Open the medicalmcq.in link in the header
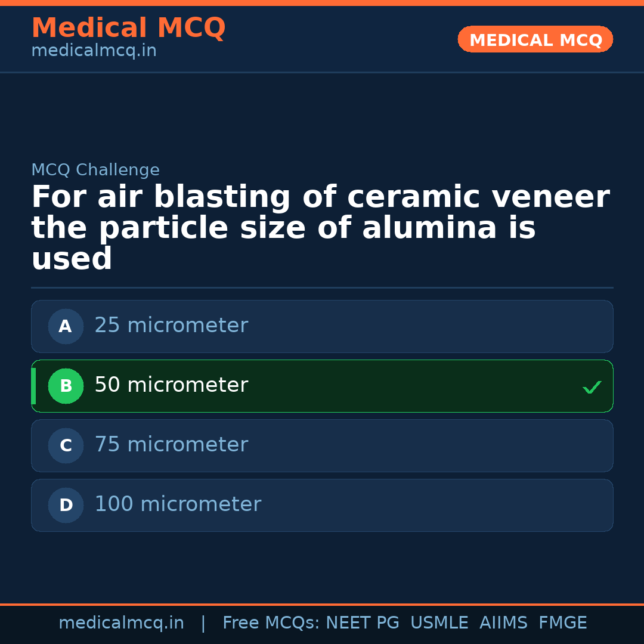This screenshot has width=644, height=644. coord(94,51)
